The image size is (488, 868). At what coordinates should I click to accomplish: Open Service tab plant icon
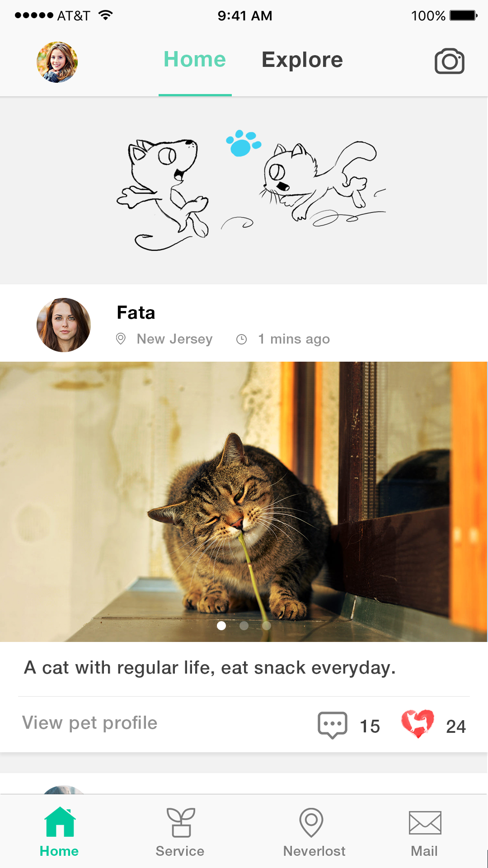pos(181,822)
